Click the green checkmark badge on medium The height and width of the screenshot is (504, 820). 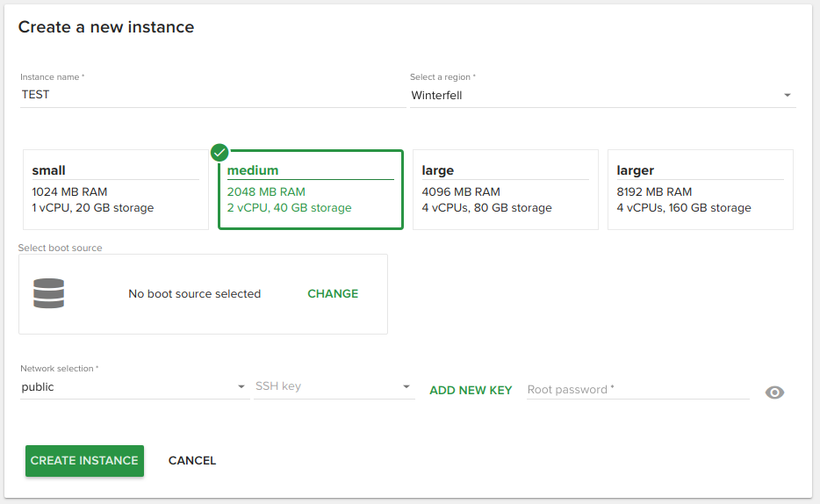pos(219,153)
